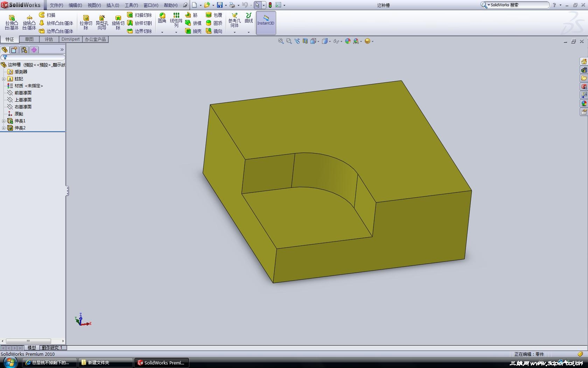Open the 编辑(E) menu
The height and width of the screenshot is (368, 588).
(75, 5)
